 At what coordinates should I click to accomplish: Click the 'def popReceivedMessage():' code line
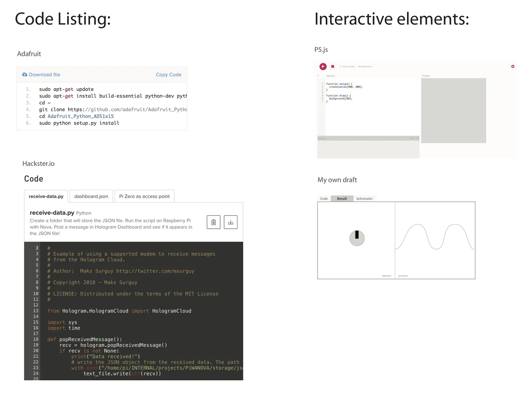[x=85, y=339]
